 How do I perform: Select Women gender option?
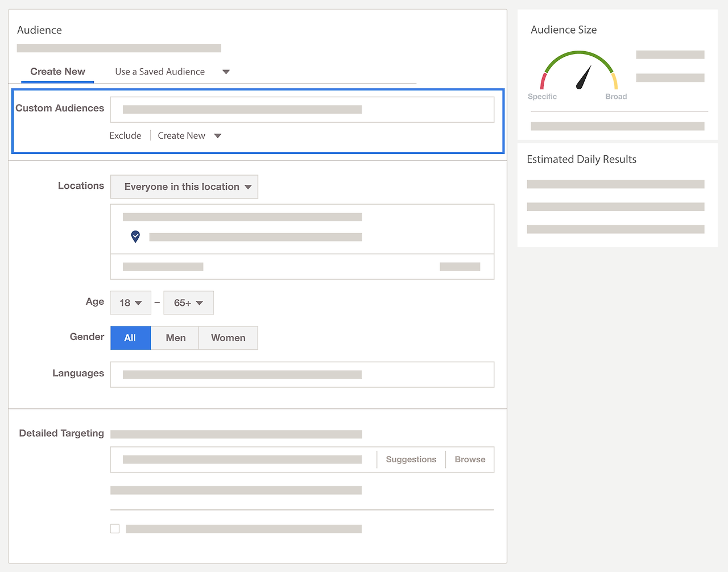click(228, 338)
